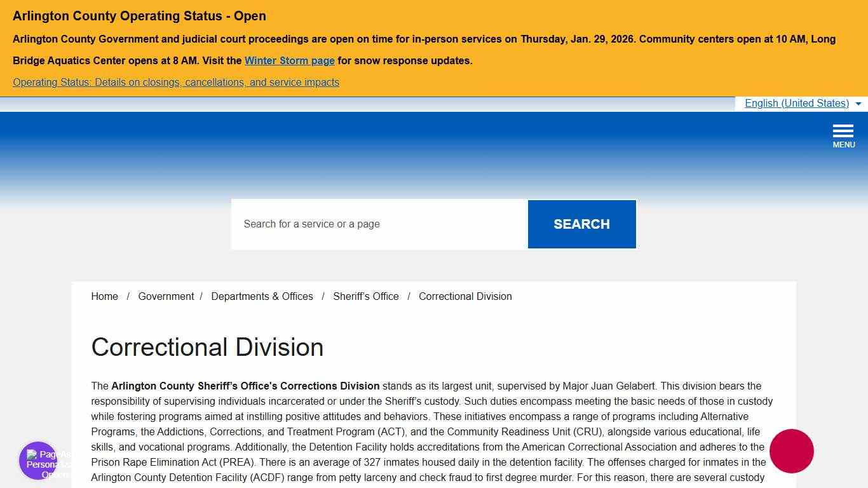Open the Winter Storm page link

289,60
